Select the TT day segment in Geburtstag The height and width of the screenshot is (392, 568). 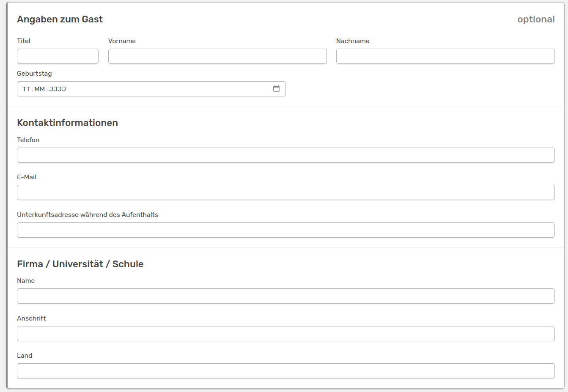pos(26,89)
